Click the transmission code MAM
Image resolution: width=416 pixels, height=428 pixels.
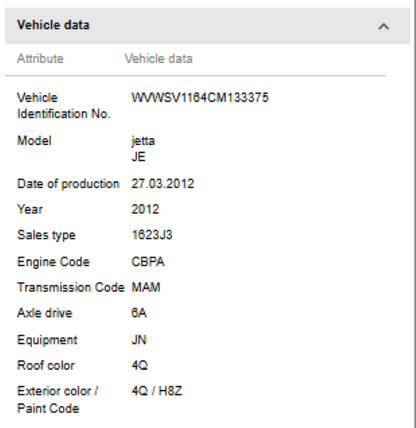(x=146, y=287)
